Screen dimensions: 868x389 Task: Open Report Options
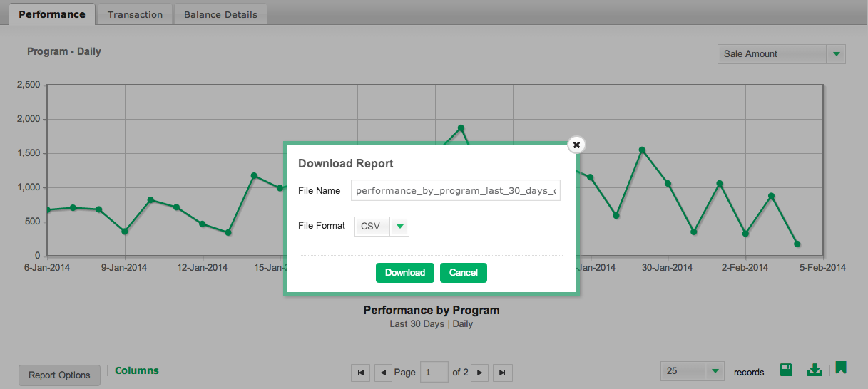(x=59, y=375)
